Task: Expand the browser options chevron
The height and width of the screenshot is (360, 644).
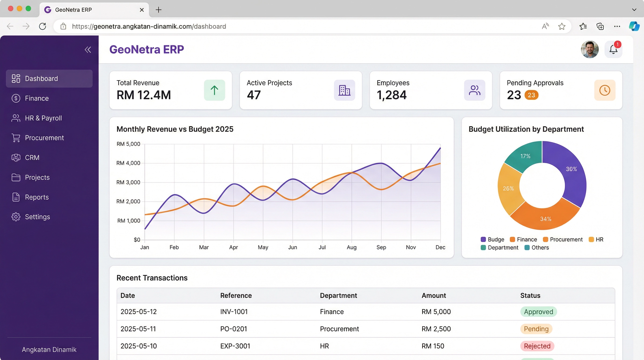Action: 634,10
